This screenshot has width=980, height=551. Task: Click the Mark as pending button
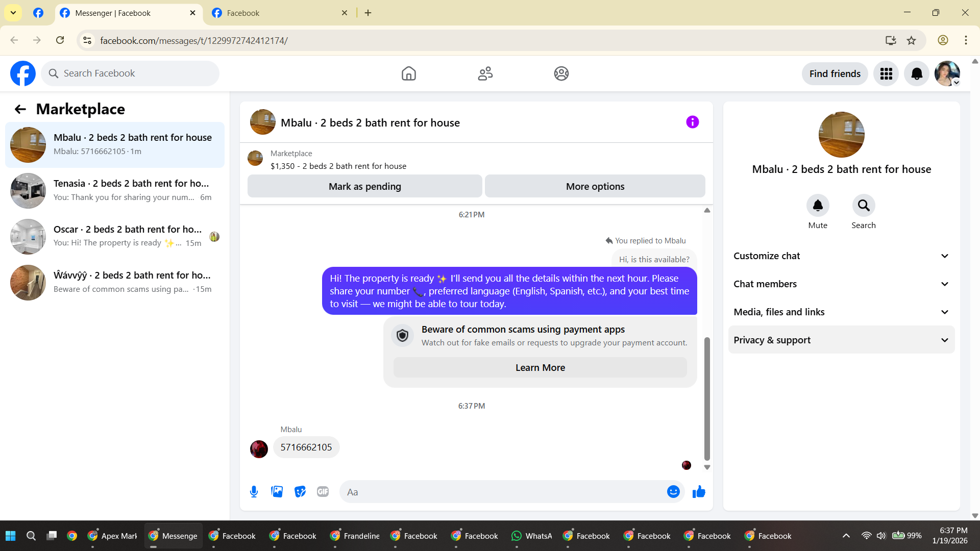364,187
